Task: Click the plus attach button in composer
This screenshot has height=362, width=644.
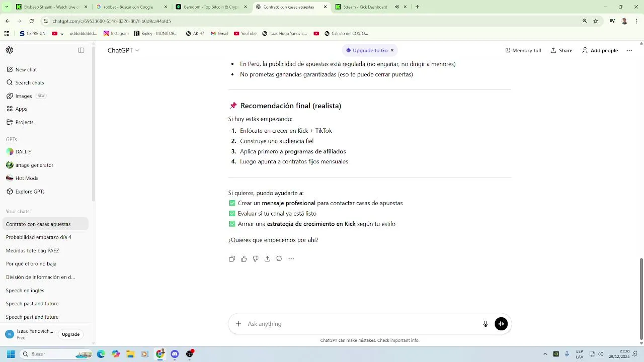Action: (x=238, y=324)
